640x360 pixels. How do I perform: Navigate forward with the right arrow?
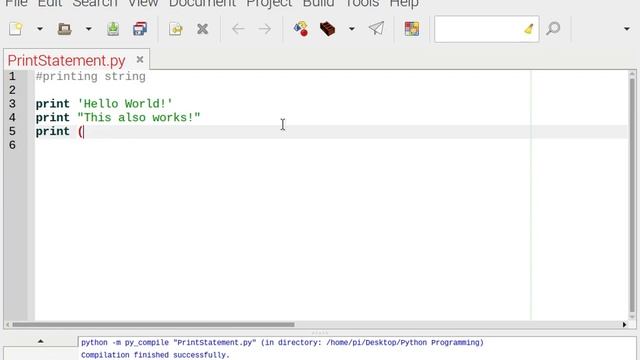tap(264, 29)
